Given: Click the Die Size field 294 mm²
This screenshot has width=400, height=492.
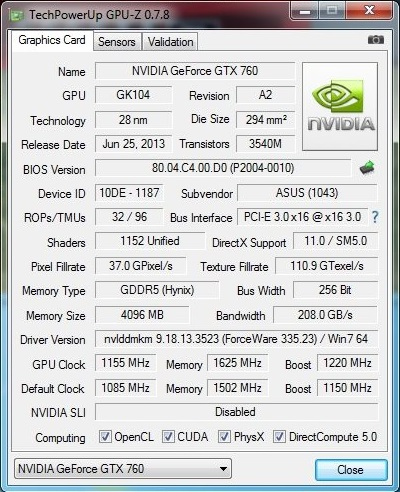Looking at the screenshot, I should click(x=266, y=120).
